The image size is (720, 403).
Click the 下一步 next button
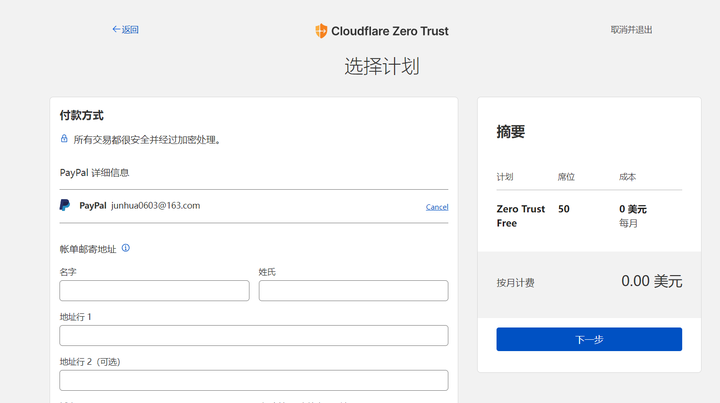tap(589, 339)
